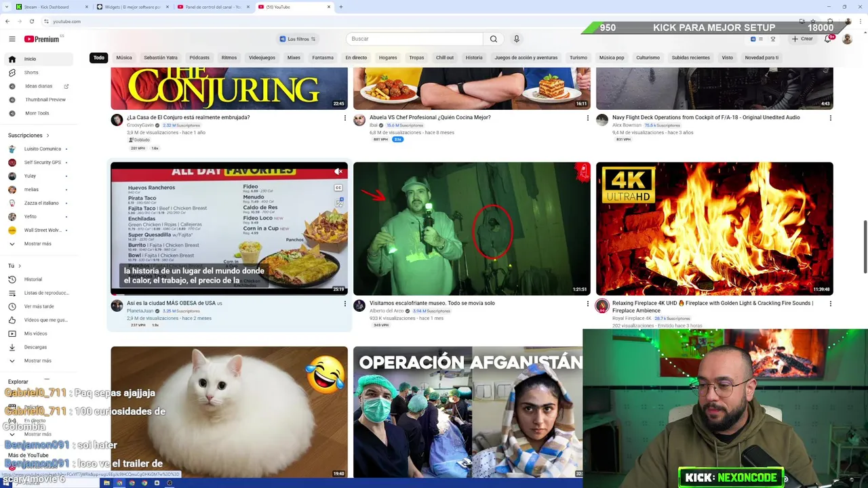The width and height of the screenshot is (868, 488).
Task: Click into the Buscar search field
Action: [x=414, y=39]
